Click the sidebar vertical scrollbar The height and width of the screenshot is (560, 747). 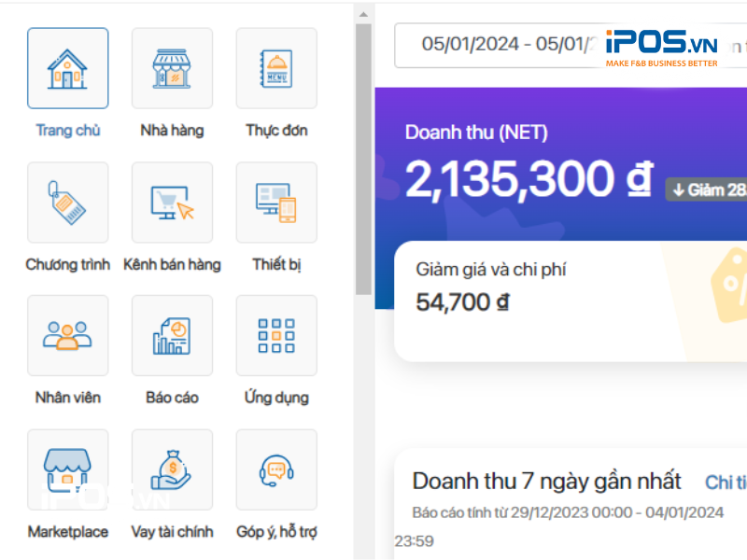[x=363, y=159]
